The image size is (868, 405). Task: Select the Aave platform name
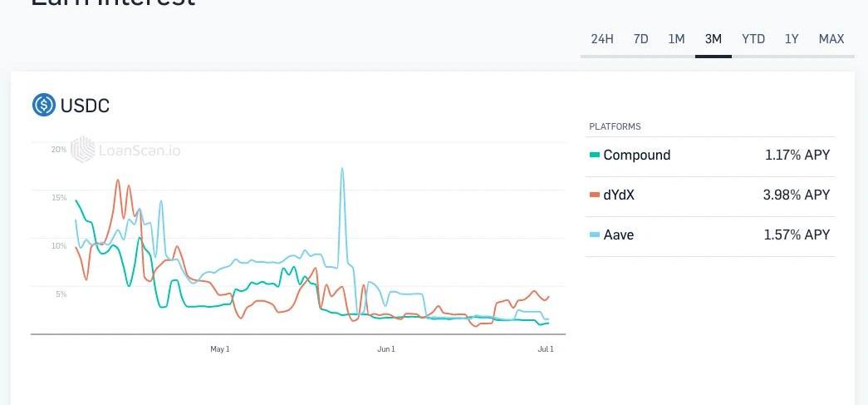[618, 235]
